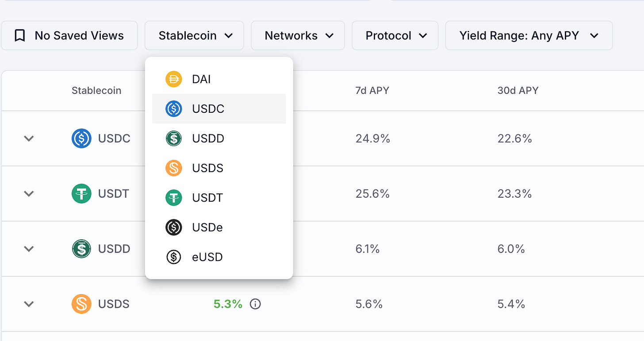This screenshot has width=644, height=341.
Task: Click the 24.9% 7d APY value
Action: point(373,138)
